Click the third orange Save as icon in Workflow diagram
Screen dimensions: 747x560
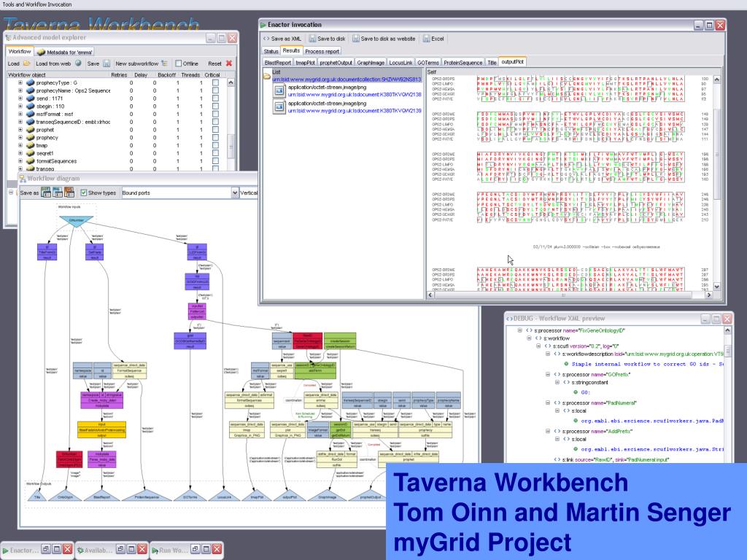tap(69, 192)
